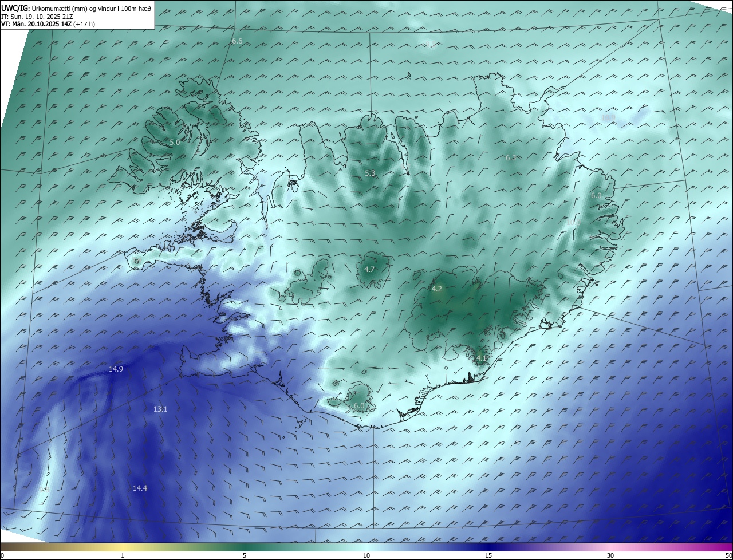The image size is (733, 560).
Task: Click the colorbar tick label '5'
Action: tap(245, 555)
